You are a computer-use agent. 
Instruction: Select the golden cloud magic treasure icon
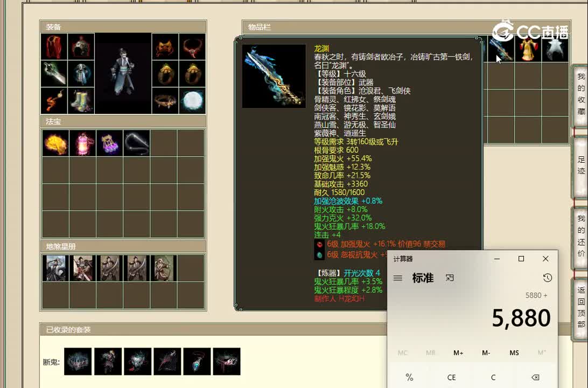point(55,143)
